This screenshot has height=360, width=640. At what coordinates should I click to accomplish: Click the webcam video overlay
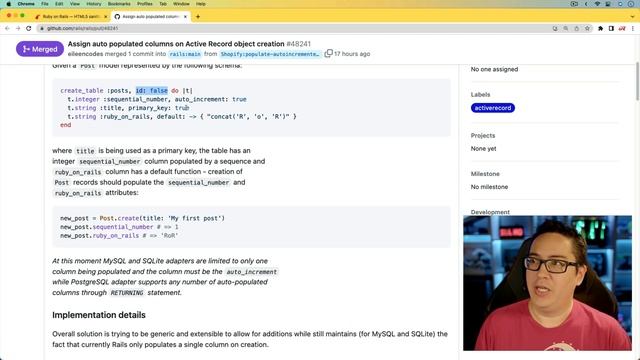(547, 283)
